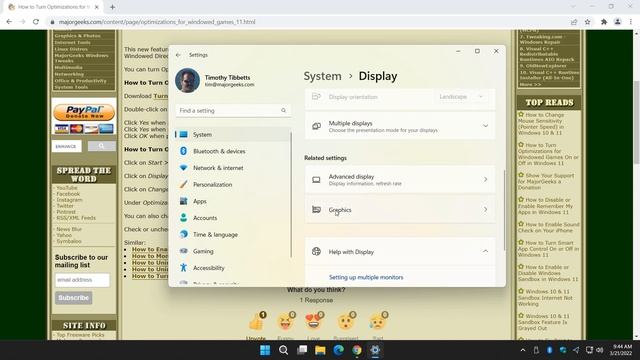Click the Bluetooth icon in sidebar
Image resolution: width=640 pixels, height=360 pixels.
tap(183, 151)
